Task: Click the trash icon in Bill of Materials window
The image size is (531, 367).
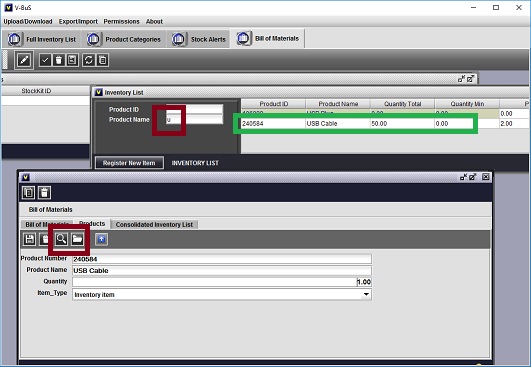Action: coord(44,193)
